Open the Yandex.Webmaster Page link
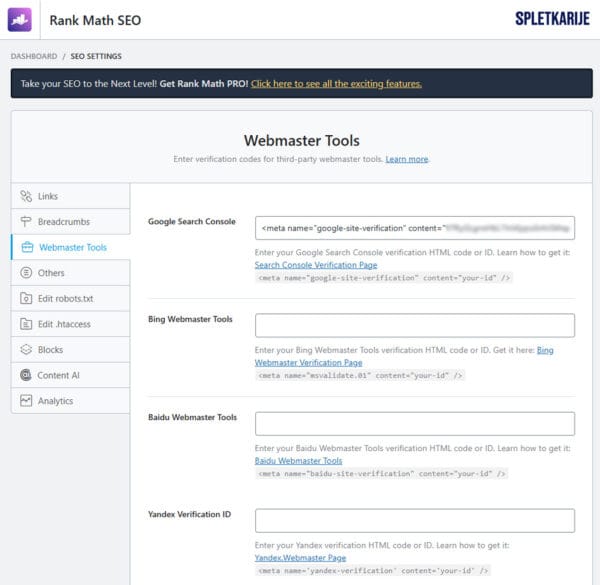600x585 pixels. click(x=300, y=558)
